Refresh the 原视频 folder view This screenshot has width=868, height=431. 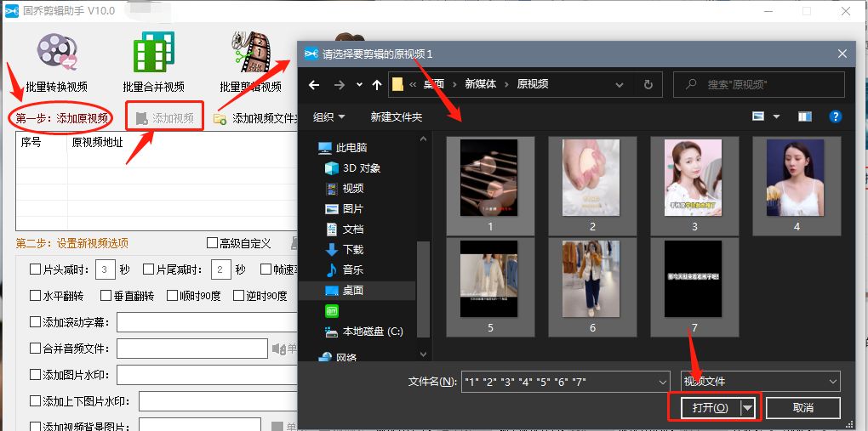[648, 85]
